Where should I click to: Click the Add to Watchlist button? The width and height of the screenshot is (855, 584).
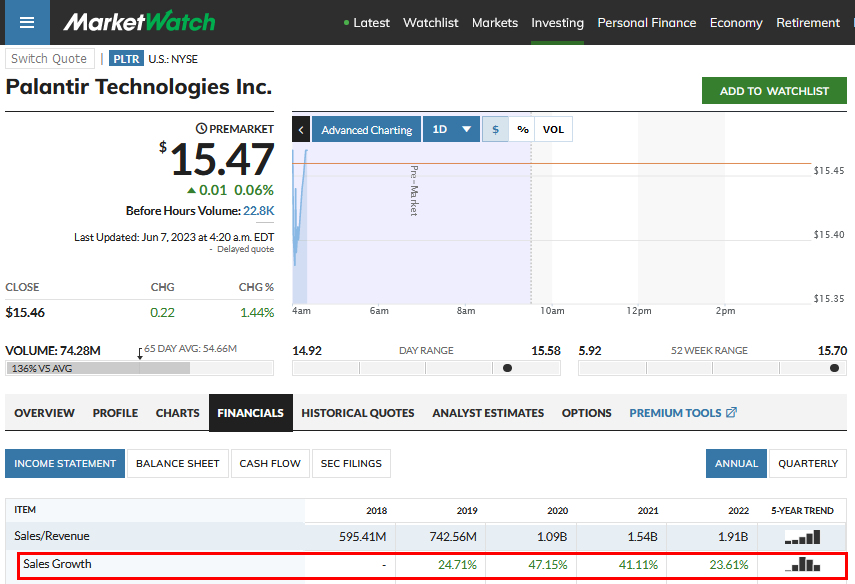tap(774, 91)
